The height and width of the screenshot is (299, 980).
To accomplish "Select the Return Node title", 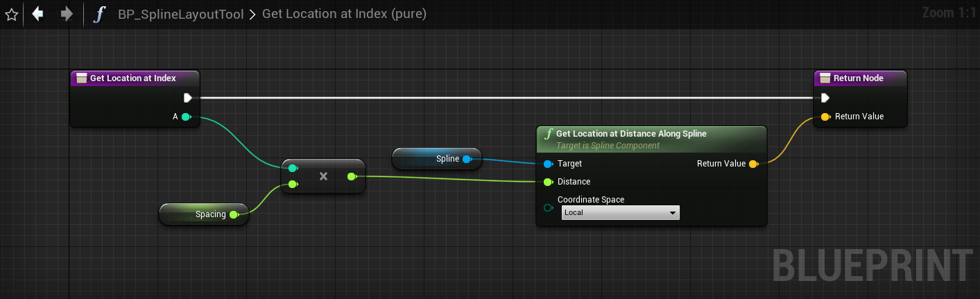I will click(x=859, y=78).
